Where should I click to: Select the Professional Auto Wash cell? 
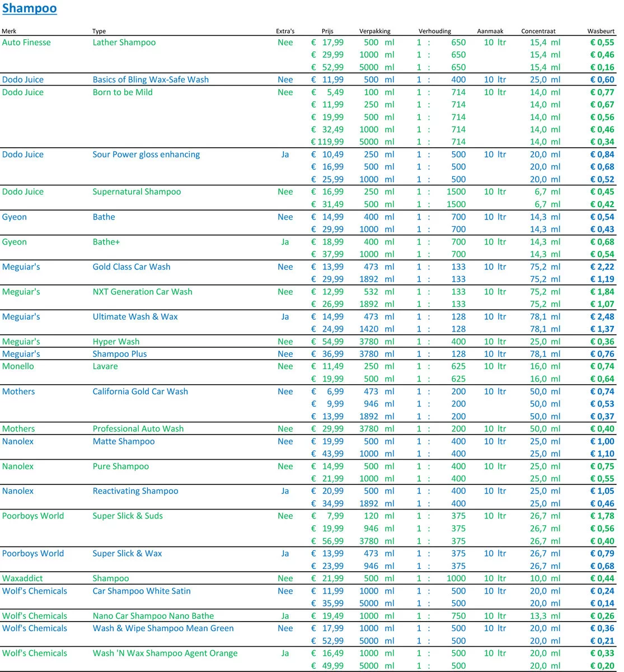click(x=138, y=429)
